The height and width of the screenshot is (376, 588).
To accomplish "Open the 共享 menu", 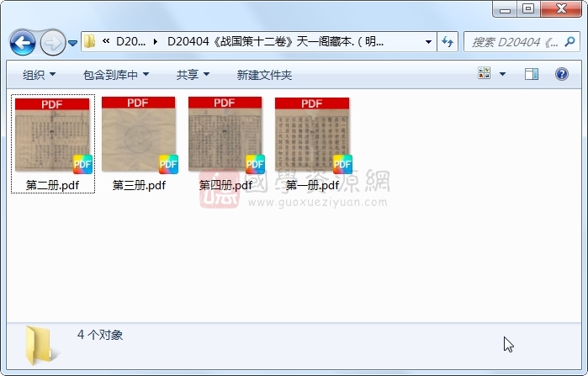I will click(193, 75).
